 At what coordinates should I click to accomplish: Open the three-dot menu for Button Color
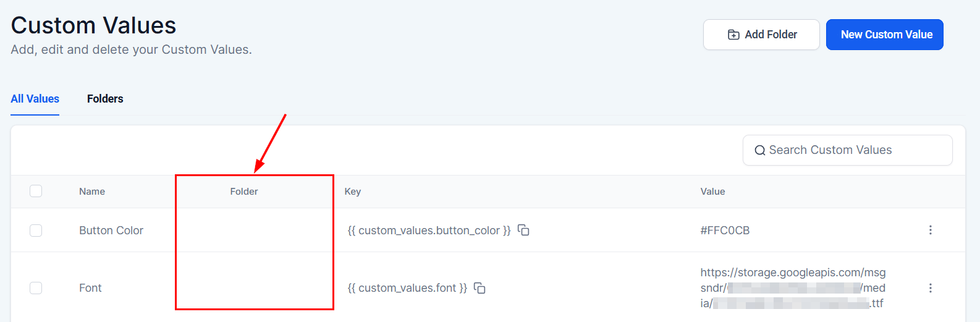tap(930, 230)
